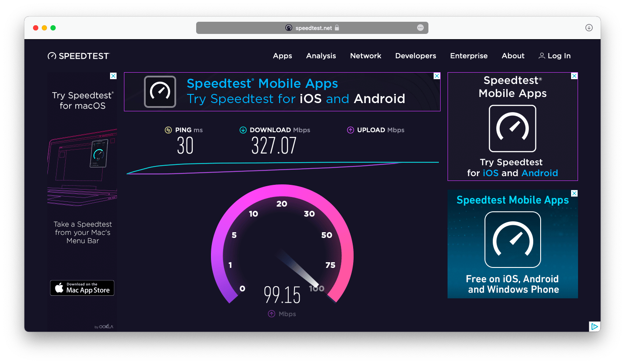Viewport: 625px width, 364px height.
Task: Click the speedtest.net address bar
Action: pos(312,28)
